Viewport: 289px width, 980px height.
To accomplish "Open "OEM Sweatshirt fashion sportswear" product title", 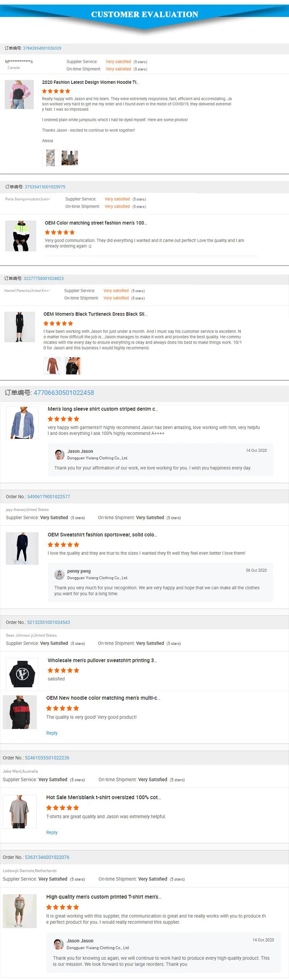I will pyautogui.click(x=102, y=535).
